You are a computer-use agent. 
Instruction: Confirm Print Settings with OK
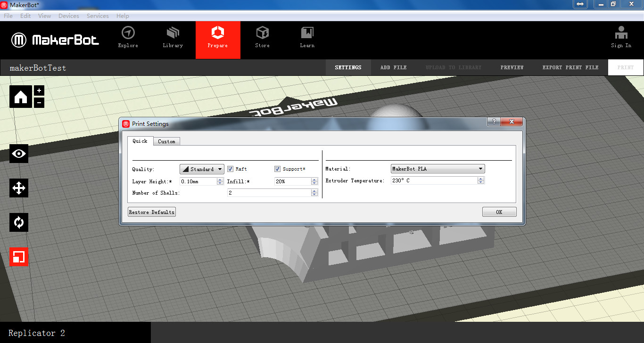(499, 212)
